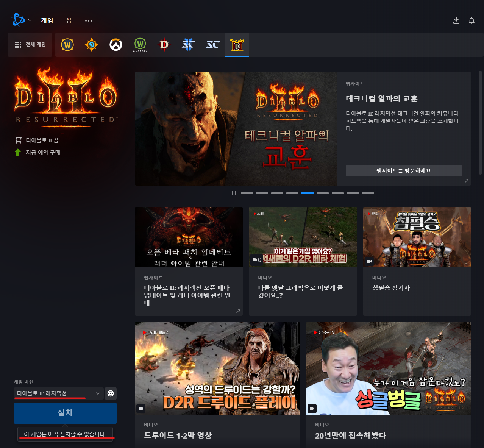Play the D2R 드루이드 플레이 video thumbnail

[x=217, y=368]
